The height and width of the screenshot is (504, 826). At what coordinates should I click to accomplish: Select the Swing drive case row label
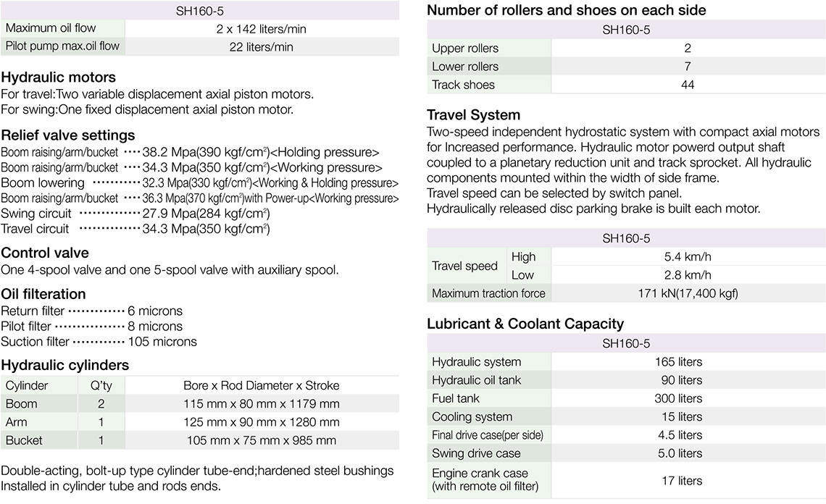click(476, 453)
